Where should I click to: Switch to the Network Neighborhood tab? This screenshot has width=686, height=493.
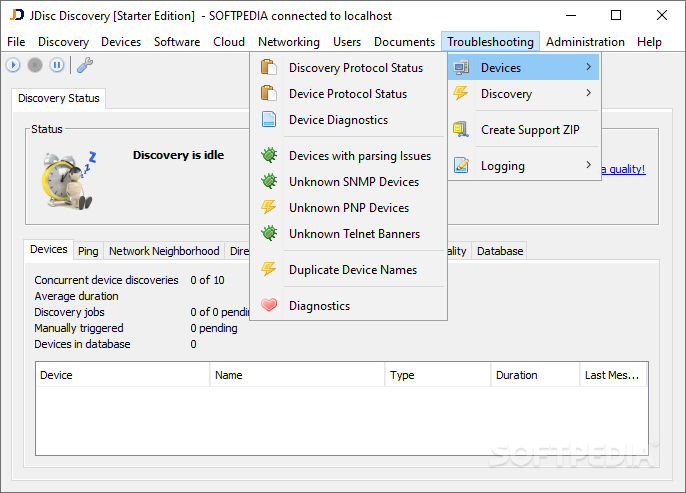pyautogui.click(x=164, y=251)
